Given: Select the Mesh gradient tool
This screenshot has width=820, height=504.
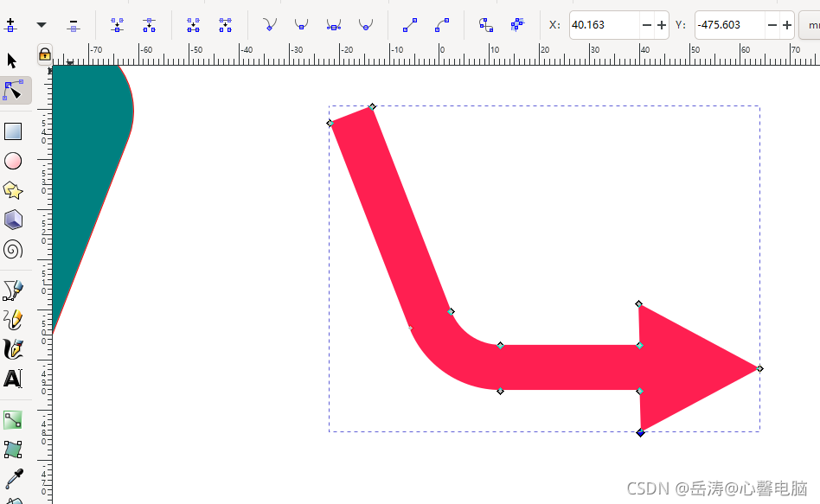Looking at the screenshot, I should pos(13,450).
